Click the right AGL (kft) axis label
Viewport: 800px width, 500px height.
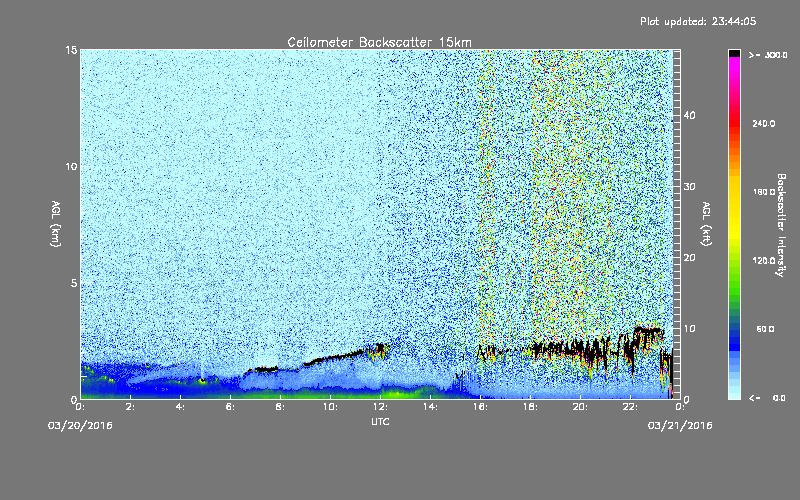[x=706, y=223]
